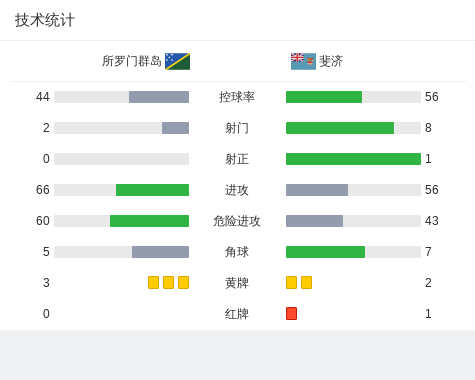This screenshot has height=380, width=475.
Task: Click Solomon Islands' green 进攻 bar
Action: click(x=152, y=190)
